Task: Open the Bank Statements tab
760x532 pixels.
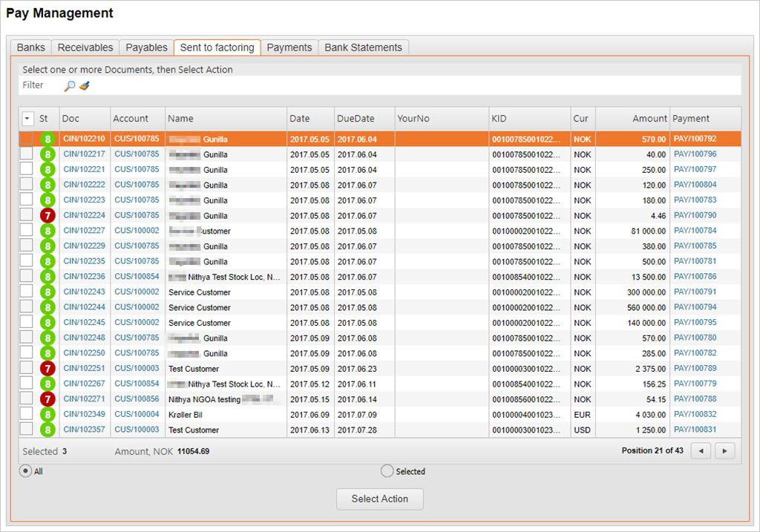Action: point(363,47)
